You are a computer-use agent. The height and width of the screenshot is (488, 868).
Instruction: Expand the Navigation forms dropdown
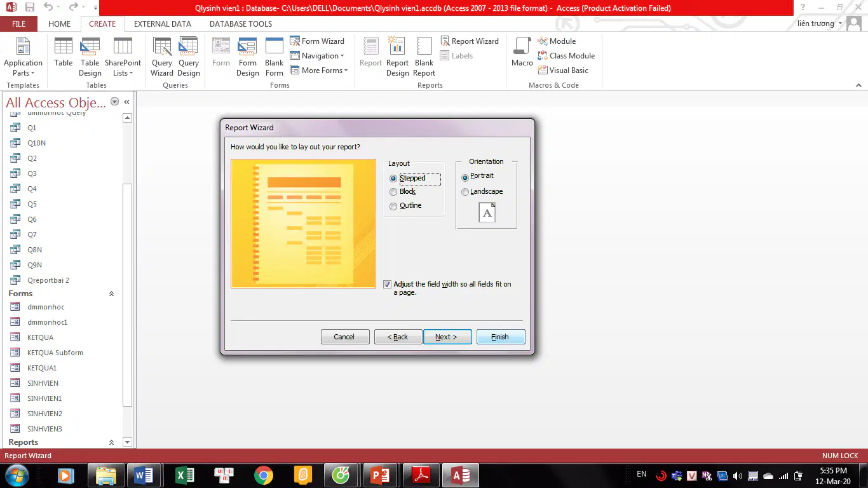(317, 56)
